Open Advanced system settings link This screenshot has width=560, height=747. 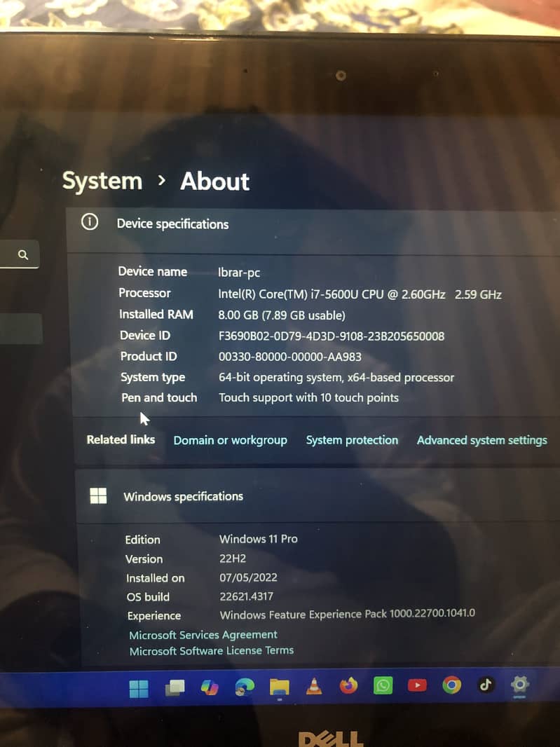(482, 440)
